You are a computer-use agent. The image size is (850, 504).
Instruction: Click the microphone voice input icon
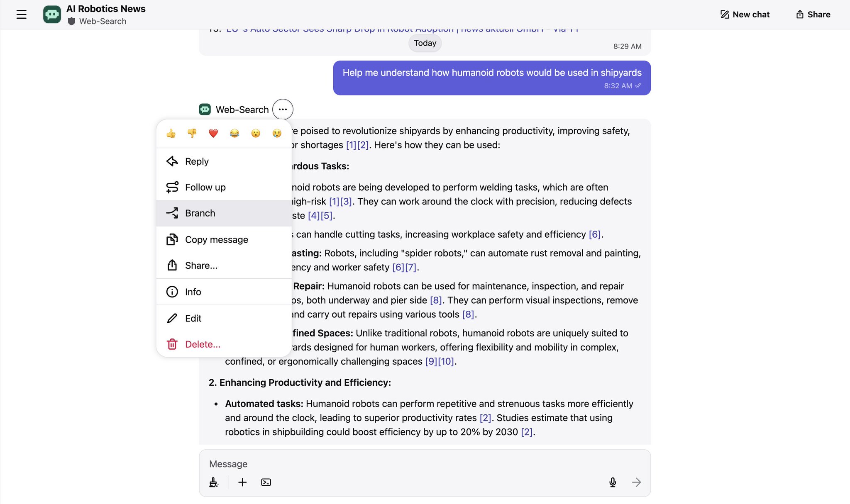point(613,482)
